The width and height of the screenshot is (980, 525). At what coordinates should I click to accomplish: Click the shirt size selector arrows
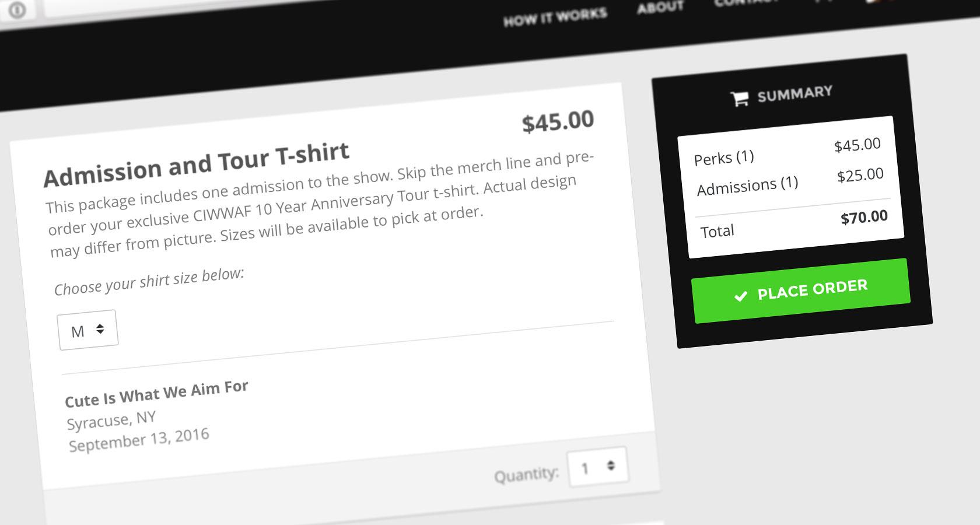[x=99, y=329]
